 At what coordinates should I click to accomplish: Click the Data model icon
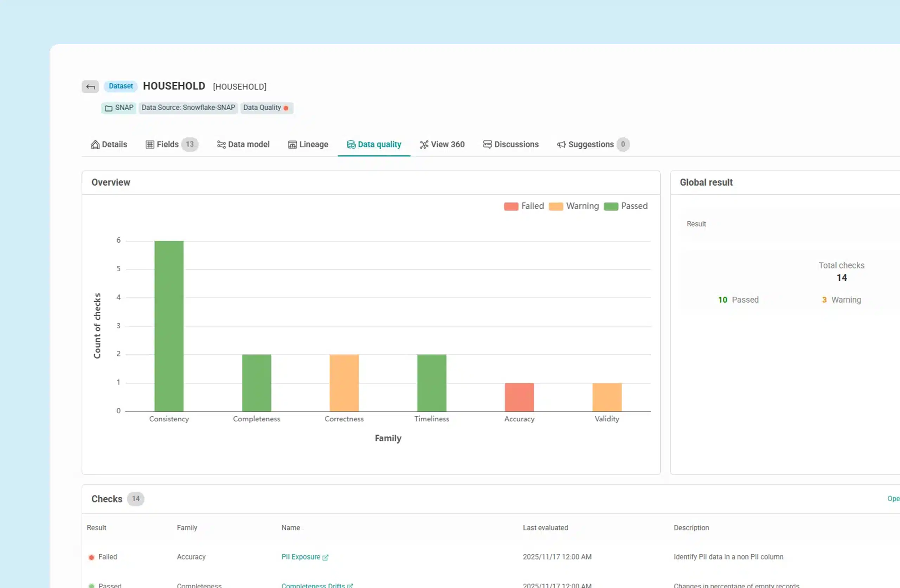pyautogui.click(x=221, y=144)
